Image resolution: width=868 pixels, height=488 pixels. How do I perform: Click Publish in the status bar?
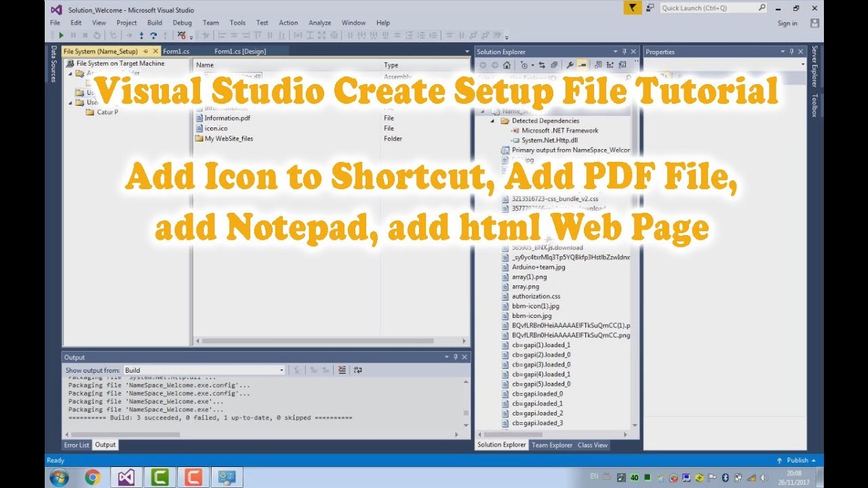click(798, 460)
